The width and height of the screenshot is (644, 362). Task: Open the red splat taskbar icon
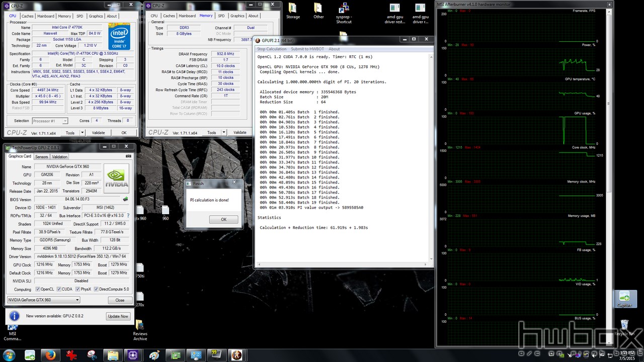(70, 355)
